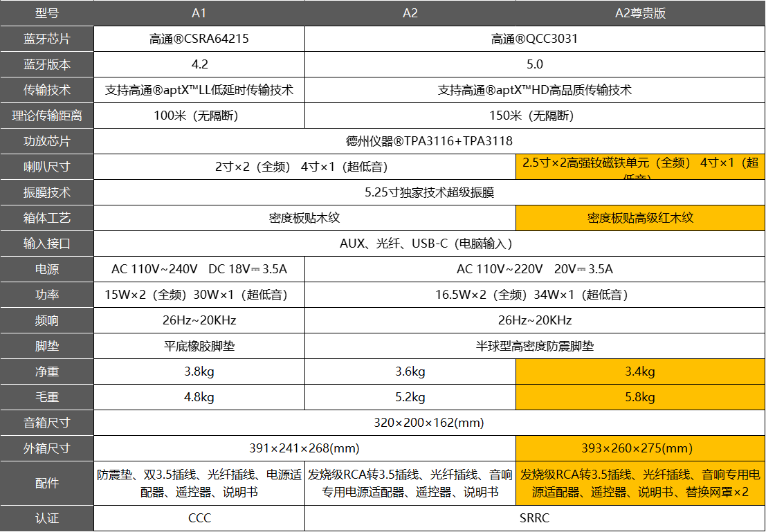Click the 配件 row label
Image resolution: width=766 pixels, height=532 pixels.
tap(47, 484)
